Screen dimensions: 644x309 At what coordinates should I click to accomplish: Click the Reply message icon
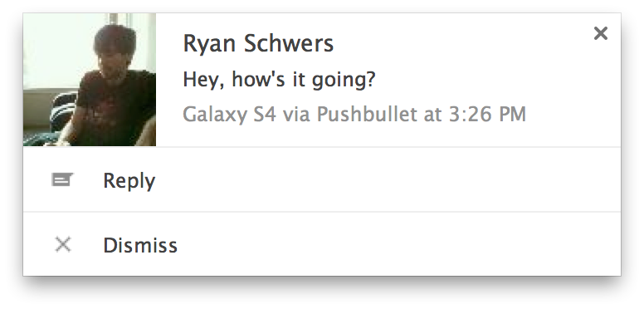(x=62, y=179)
